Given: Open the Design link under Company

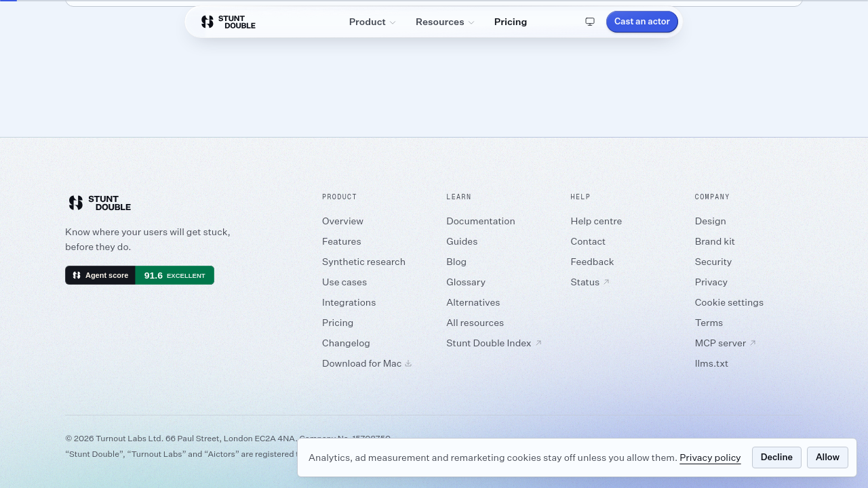Looking at the screenshot, I should click(710, 221).
